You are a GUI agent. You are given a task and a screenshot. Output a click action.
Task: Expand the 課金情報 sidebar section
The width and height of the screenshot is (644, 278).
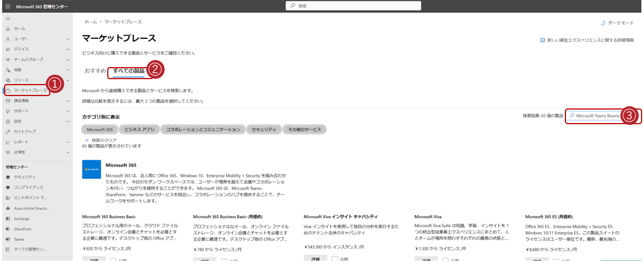(x=68, y=101)
